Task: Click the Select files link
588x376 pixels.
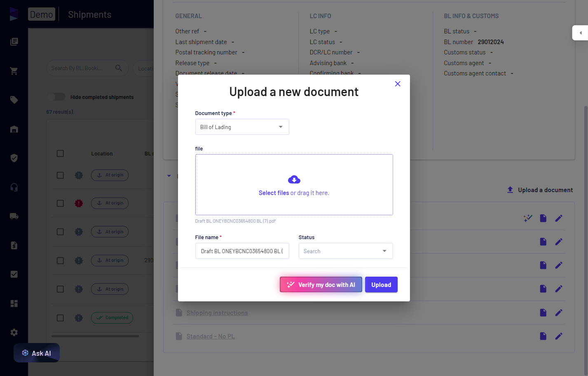Action: pos(274,193)
